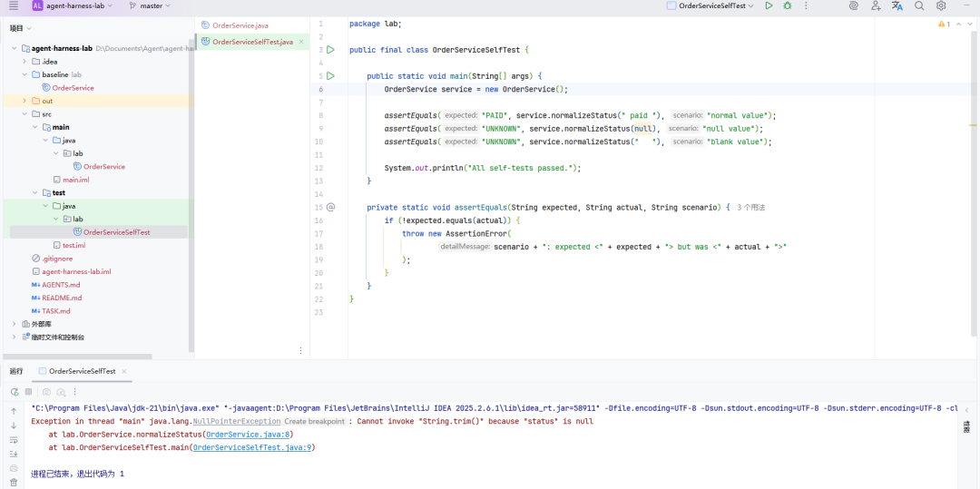Click run gutter icon beside main method line 5
Screen dimensions: 980x489
coord(330,76)
